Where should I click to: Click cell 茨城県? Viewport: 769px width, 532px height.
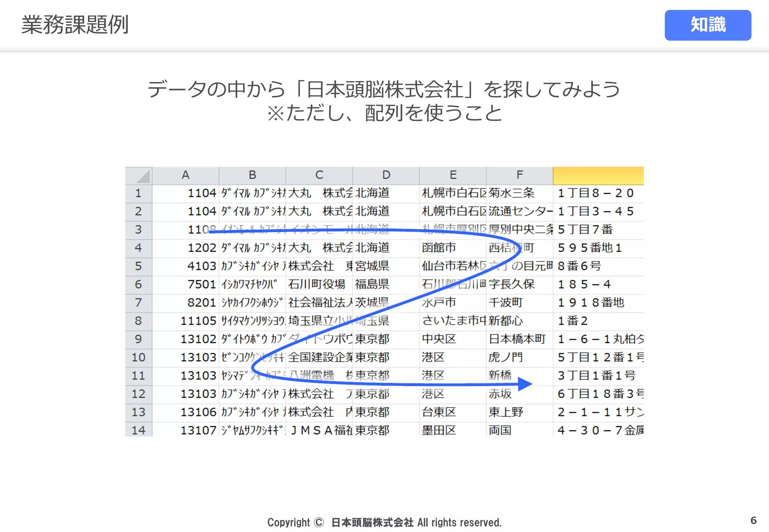386,303
